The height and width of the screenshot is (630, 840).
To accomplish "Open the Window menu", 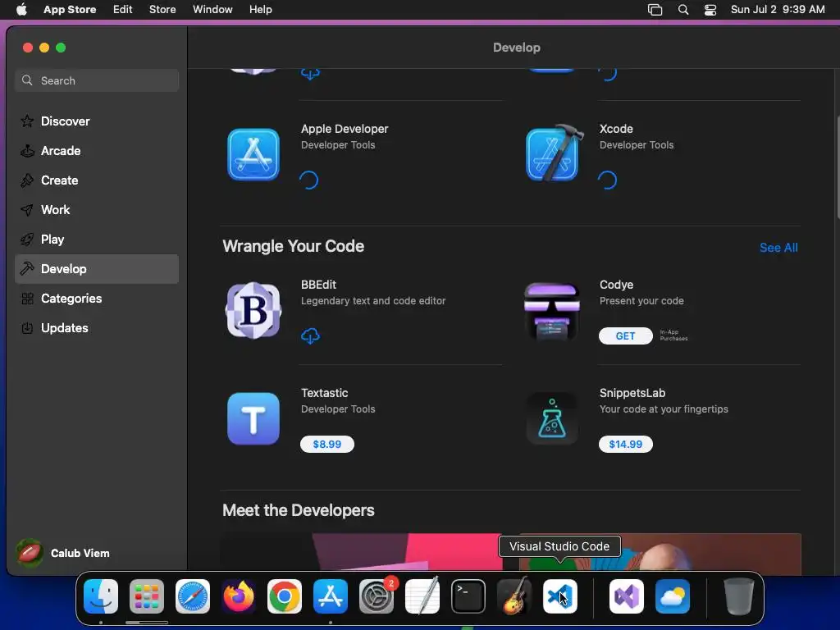I will (x=212, y=9).
